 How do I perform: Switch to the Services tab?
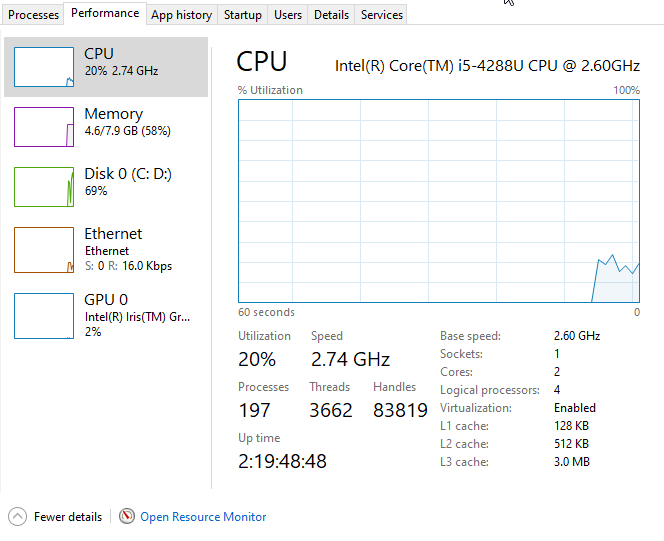381,15
